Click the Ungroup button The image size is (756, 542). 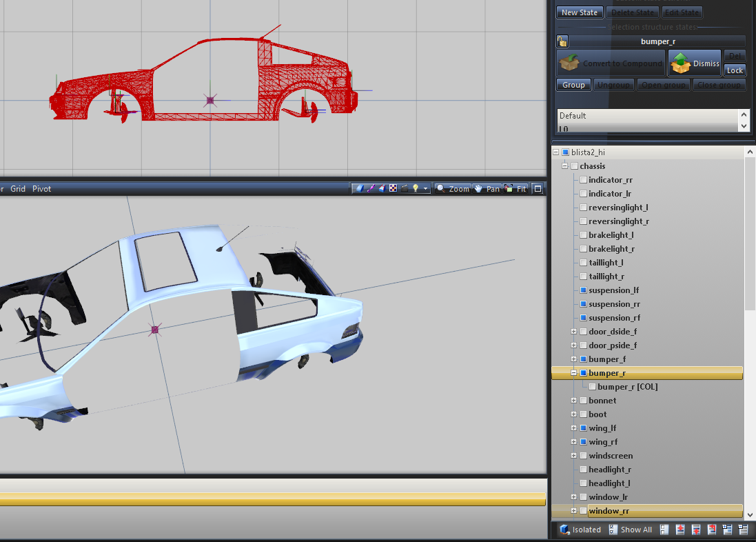(613, 85)
